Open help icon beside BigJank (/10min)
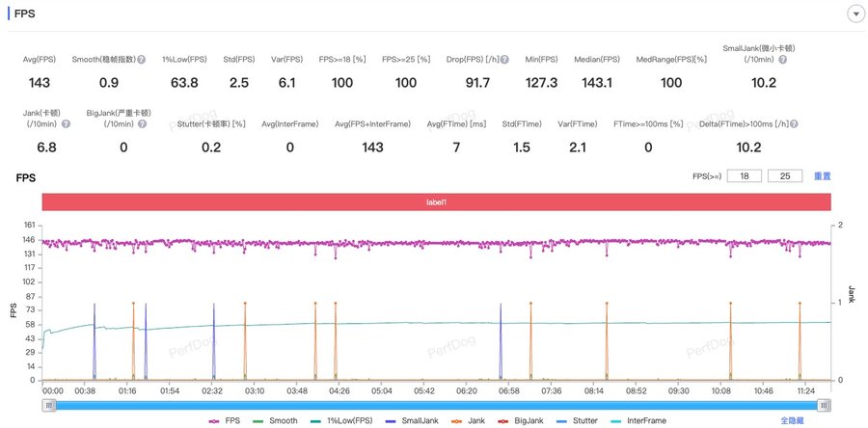 pos(143,123)
